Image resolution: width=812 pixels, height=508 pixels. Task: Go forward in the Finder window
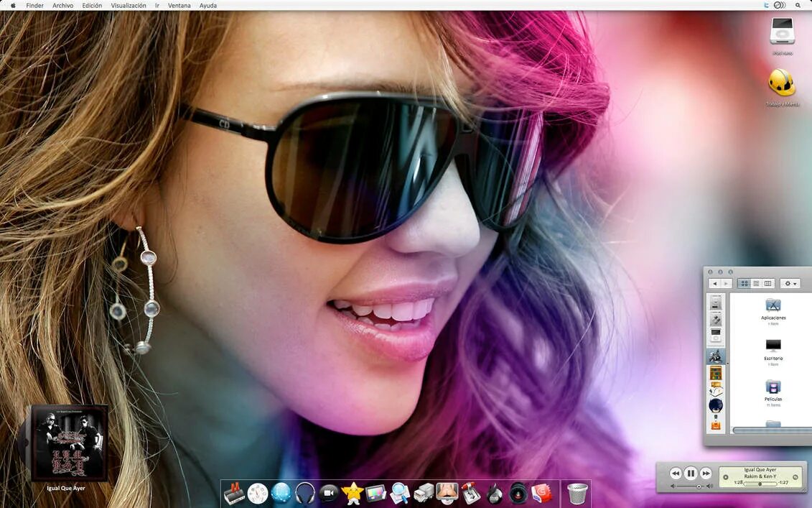[726, 284]
